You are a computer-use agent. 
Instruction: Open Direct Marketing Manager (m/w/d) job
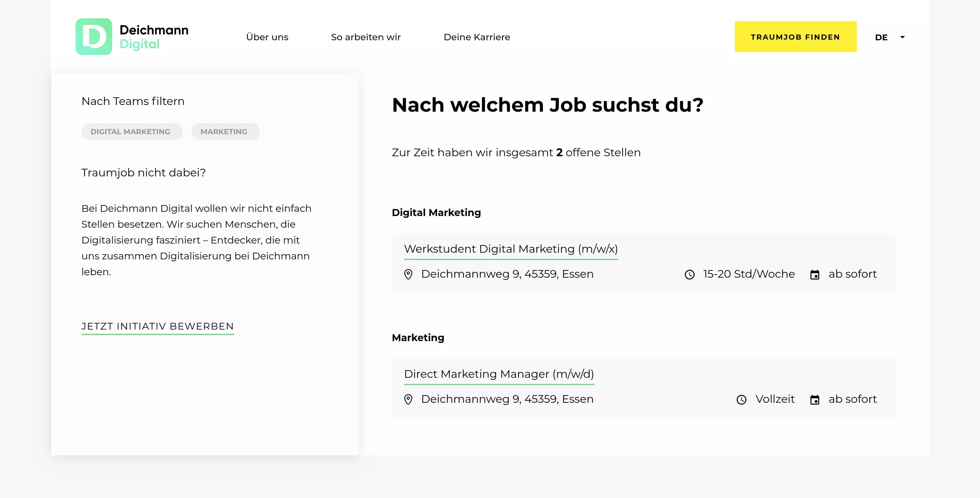[x=499, y=374]
